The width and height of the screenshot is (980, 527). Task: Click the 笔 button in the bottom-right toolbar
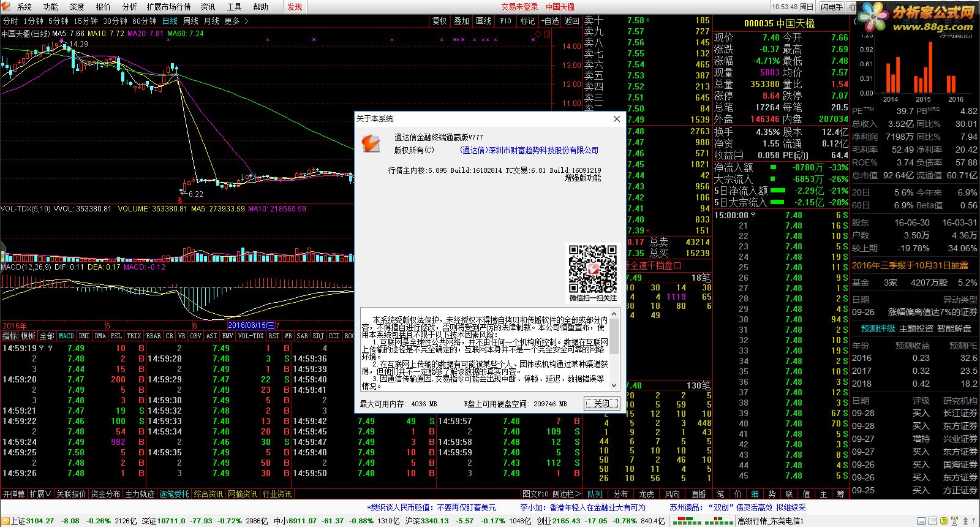(x=721, y=494)
